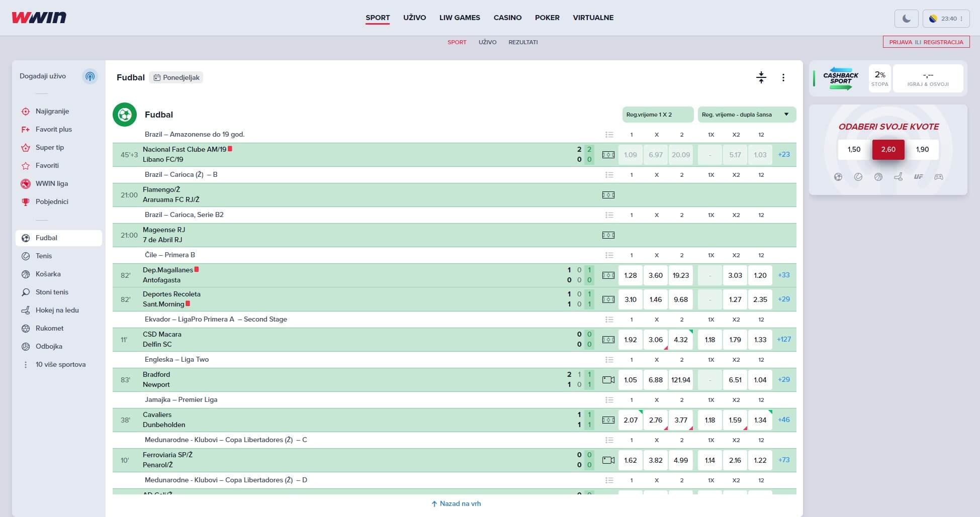Expand +46 markets for Cavaliers
Viewport: 980px width, 517px height.
pos(784,420)
